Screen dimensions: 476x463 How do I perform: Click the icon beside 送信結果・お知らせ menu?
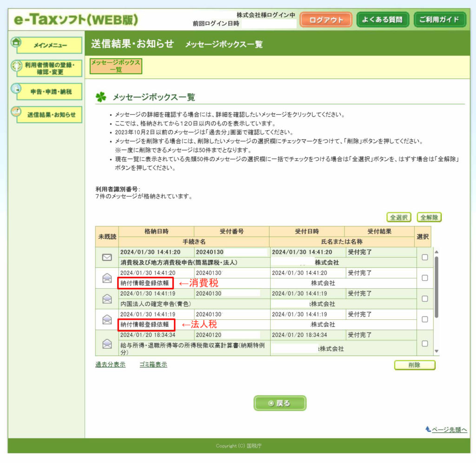(x=16, y=112)
